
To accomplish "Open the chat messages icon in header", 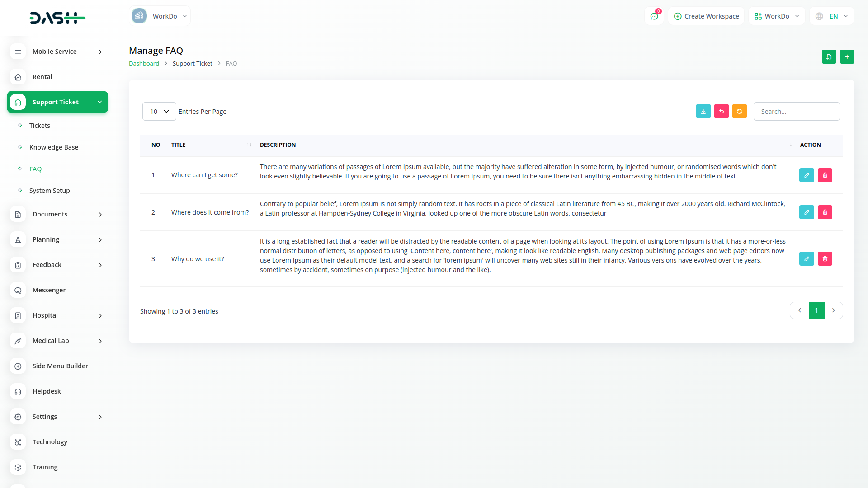I will [654, 16].
